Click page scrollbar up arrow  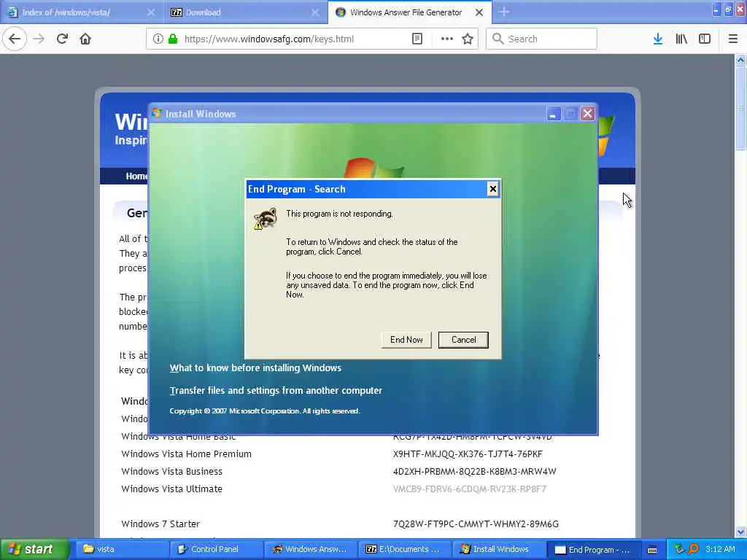740,60
